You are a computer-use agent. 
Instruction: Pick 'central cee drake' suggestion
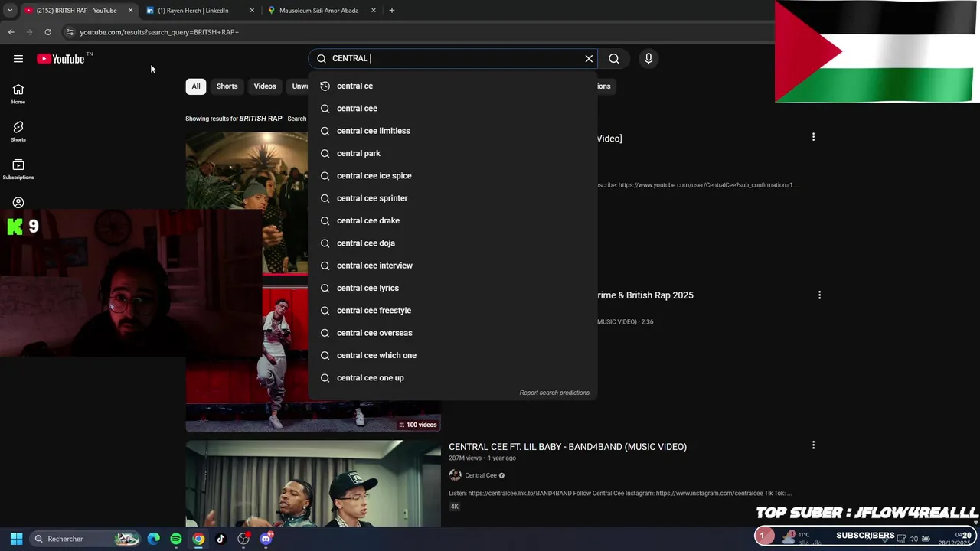(452, 220)
